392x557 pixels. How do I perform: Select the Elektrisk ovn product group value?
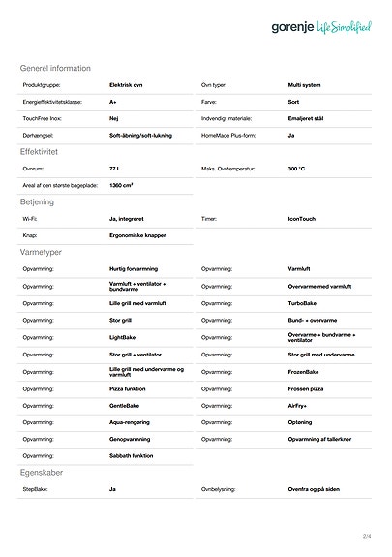coord(126,85)
